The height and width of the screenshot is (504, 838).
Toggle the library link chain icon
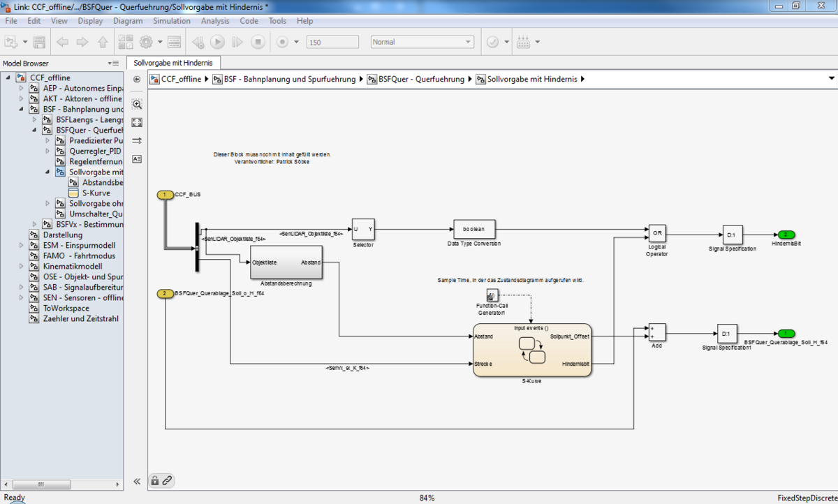(x=167, y=480)
